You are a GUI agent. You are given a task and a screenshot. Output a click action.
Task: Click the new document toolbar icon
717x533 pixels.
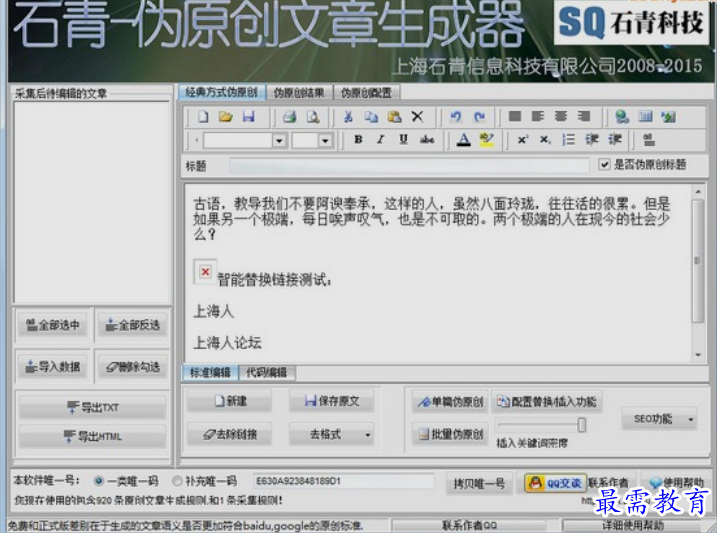pos(203,117)
